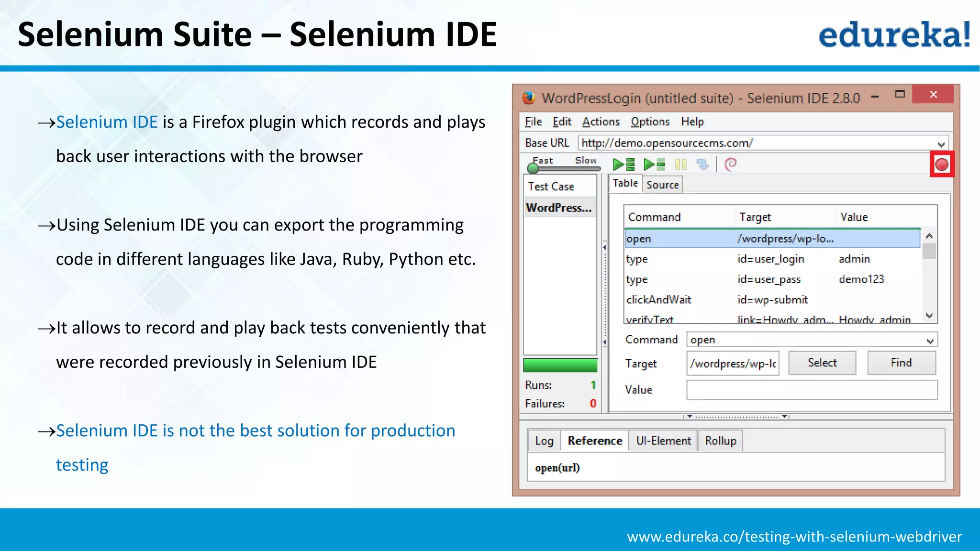Viewport: 980px width, 551px height.
Task: Open the Edit menu
Action: [x=562, y=121]
